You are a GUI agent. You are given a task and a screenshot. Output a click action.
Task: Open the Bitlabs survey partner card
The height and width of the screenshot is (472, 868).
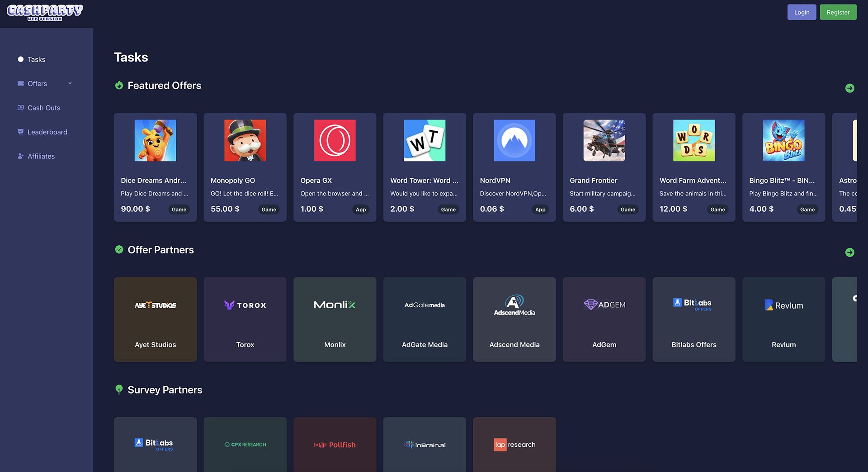pyautogui.click(x=155, y=444)
